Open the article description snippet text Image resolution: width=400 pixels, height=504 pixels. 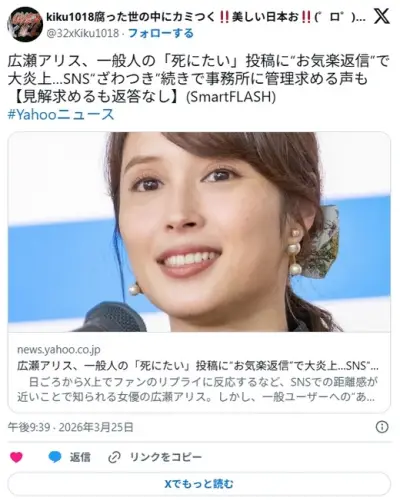pos(198,389)
